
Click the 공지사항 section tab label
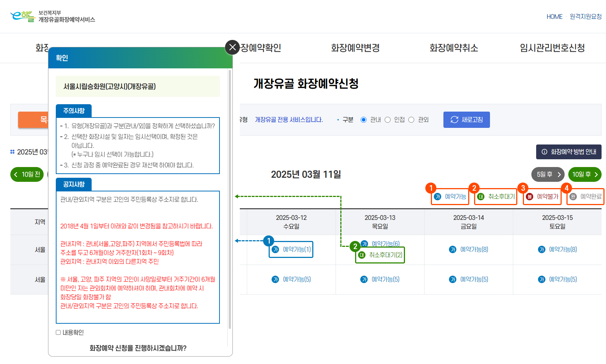point(74,184)
